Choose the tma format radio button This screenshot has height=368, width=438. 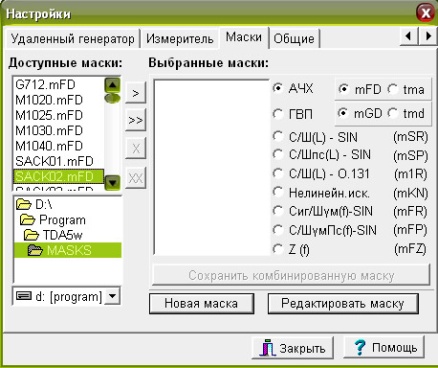click(x=393, y=89)
